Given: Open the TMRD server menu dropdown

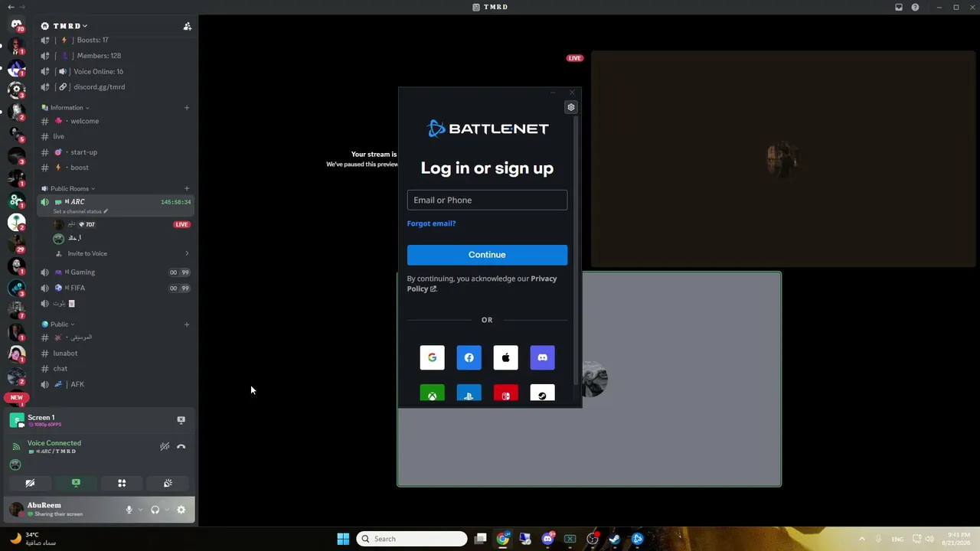Looking at the screenshot, I should [x=70, y=26].
